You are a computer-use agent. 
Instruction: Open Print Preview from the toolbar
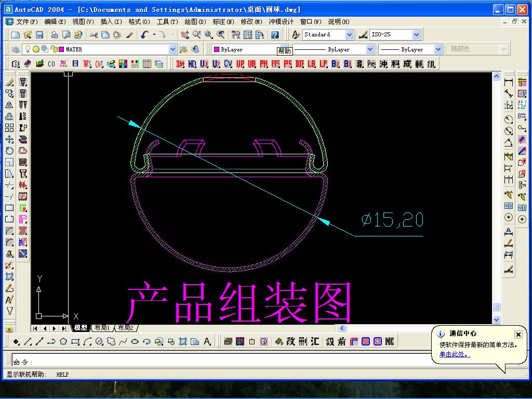(66, 35)
